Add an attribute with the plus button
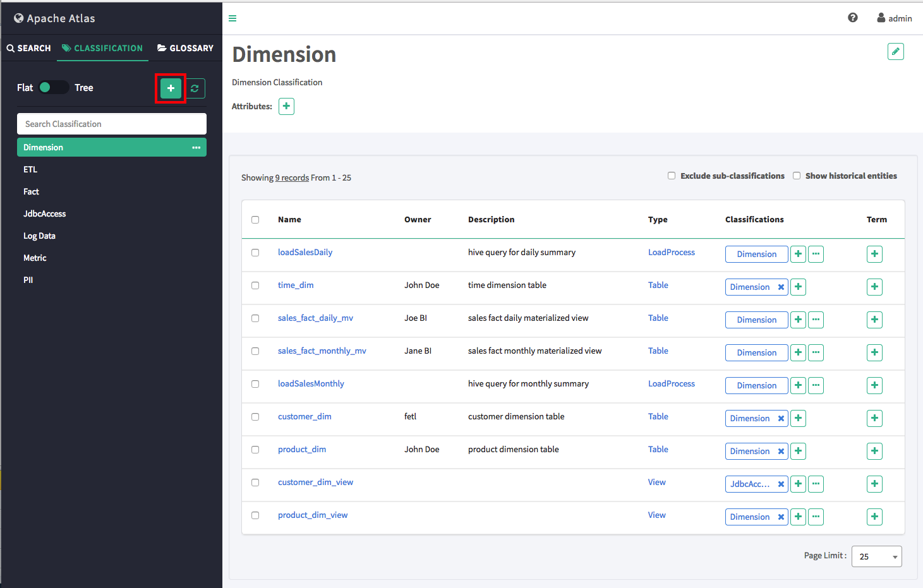The width and height of the screenshot is (923, 588). (x=287, y=106)
